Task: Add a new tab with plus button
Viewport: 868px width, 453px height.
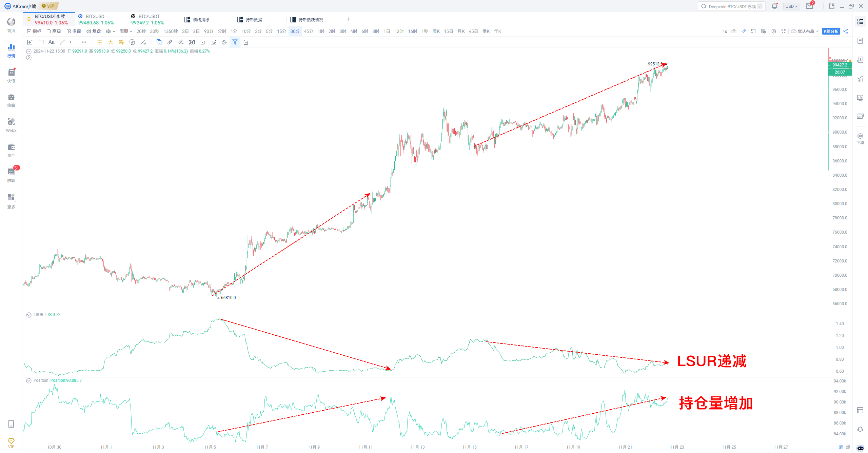Action: click(349, 19)
